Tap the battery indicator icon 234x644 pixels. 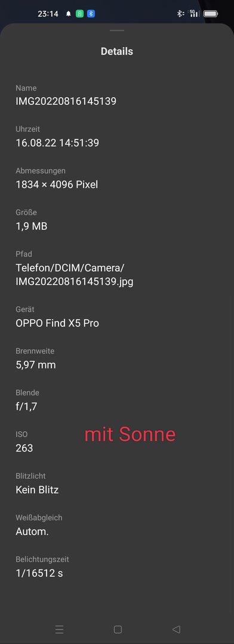(x=211, y=14)
